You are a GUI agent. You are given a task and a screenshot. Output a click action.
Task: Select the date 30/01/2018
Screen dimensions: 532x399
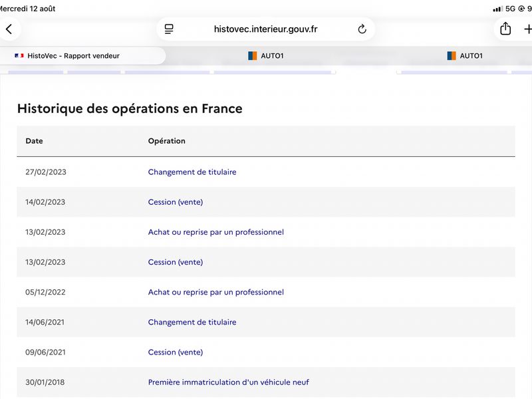(x=45, y=382)
